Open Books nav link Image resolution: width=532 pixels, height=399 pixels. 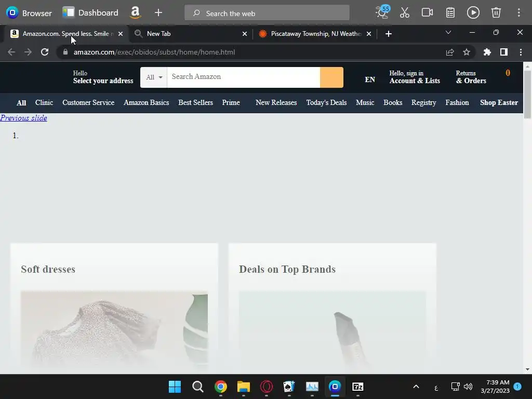pyautogui.click(x=393, y=102)
